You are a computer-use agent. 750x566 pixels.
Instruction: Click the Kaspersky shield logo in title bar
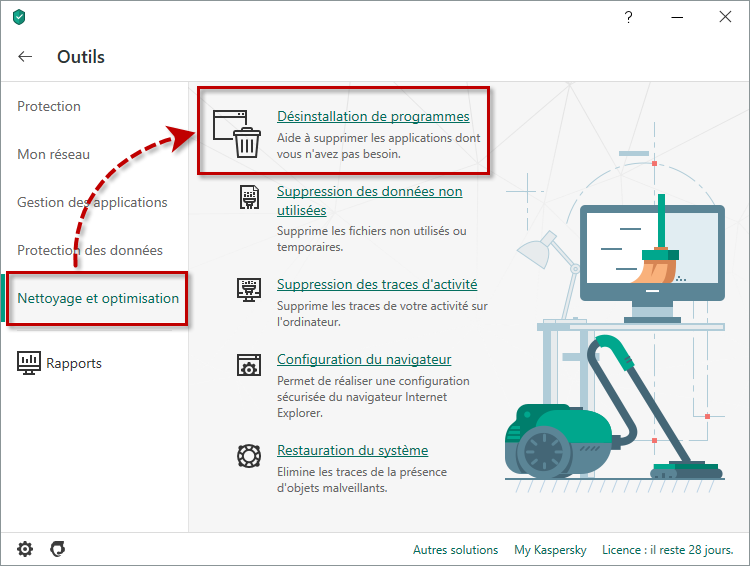19,17
